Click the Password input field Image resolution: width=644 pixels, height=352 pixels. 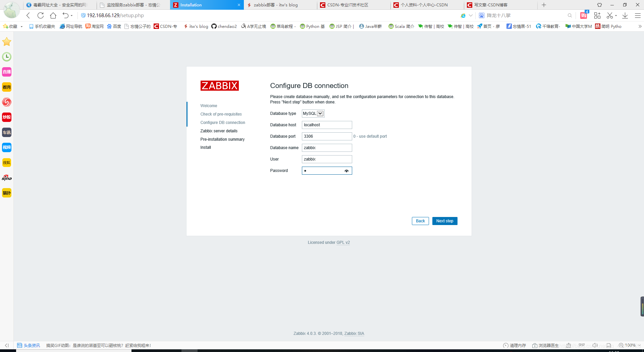pos(327,171)
